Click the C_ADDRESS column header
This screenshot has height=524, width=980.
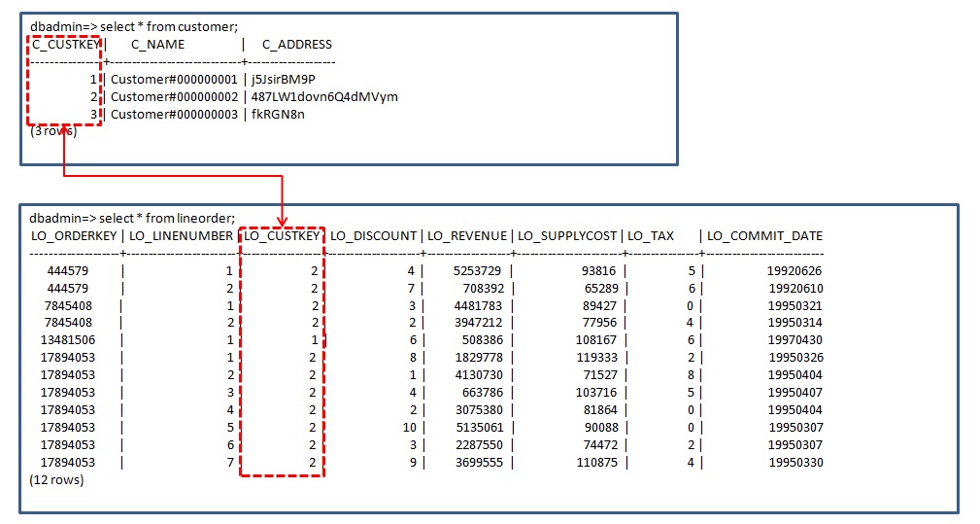[x=297, y=45]
